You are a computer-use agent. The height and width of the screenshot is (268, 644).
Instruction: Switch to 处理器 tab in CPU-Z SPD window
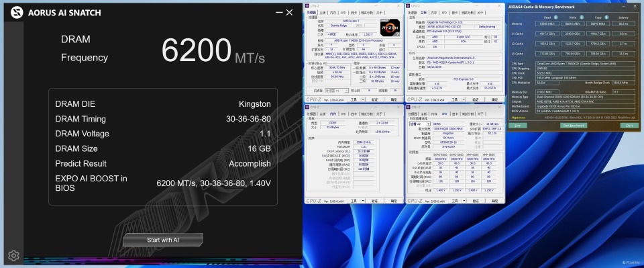click(413, 114)
